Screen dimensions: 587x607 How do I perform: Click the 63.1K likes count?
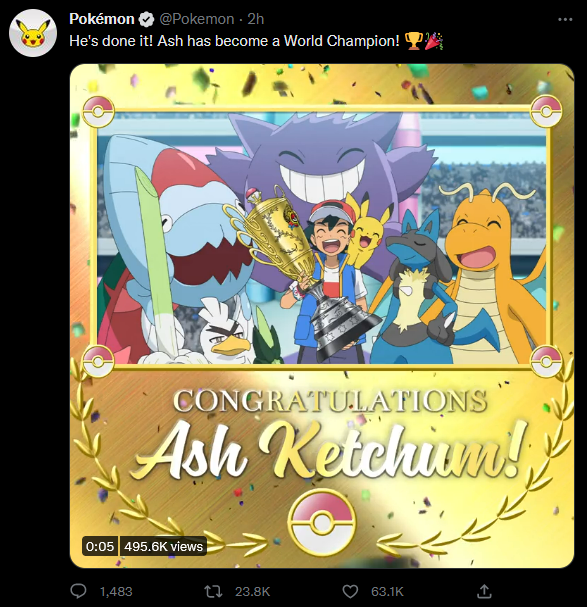point(387,592)
